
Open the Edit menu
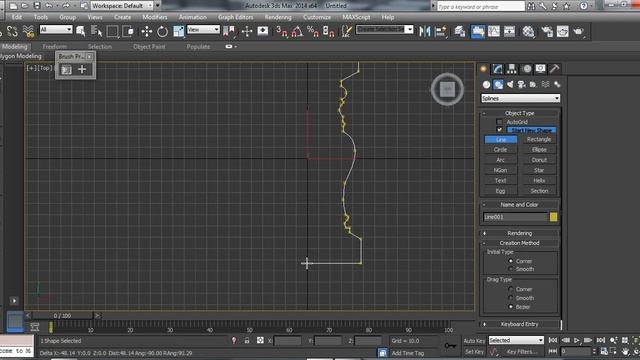[x=17, y=17]
